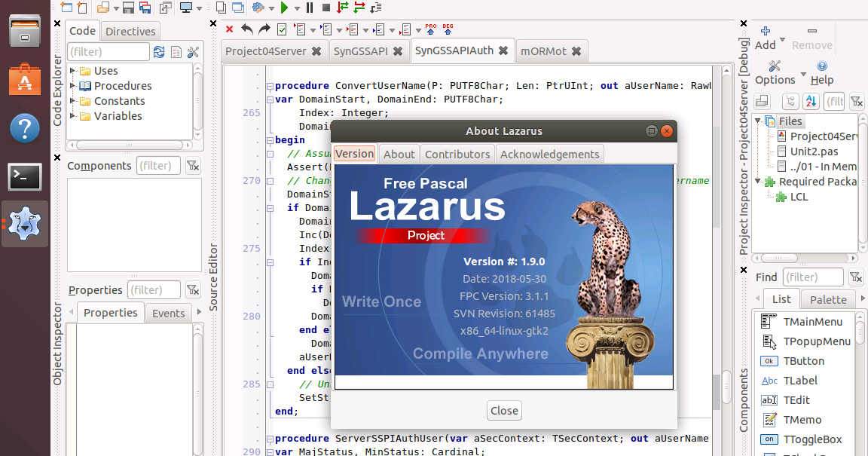Run the project with the green Run icon
Viewport: 868px width, 456px height.
(285, 8)
